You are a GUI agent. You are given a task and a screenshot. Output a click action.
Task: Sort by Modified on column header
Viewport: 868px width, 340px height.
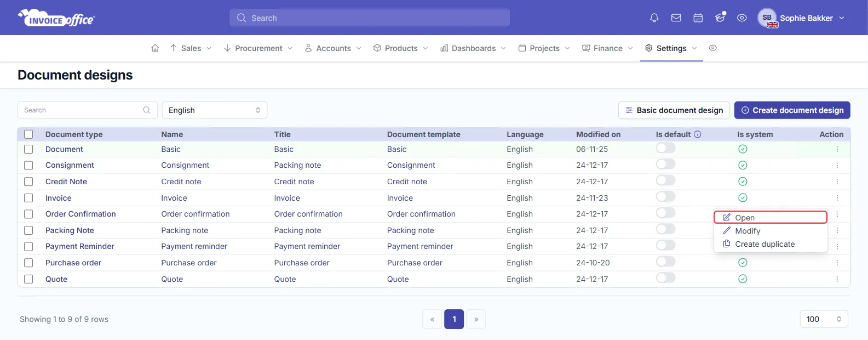point(598,134)
